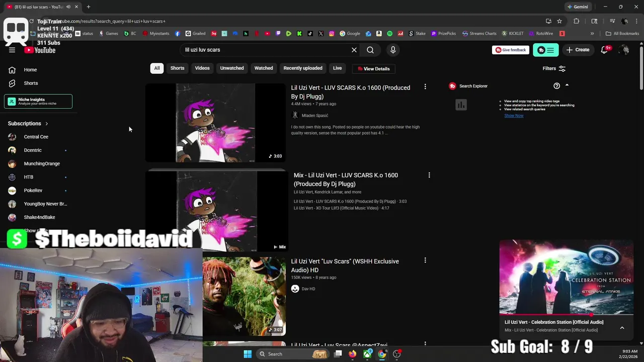The height and width of the screenshot is (362, 644).
Task: Click the Show Now link
Action: click(514, 116)
